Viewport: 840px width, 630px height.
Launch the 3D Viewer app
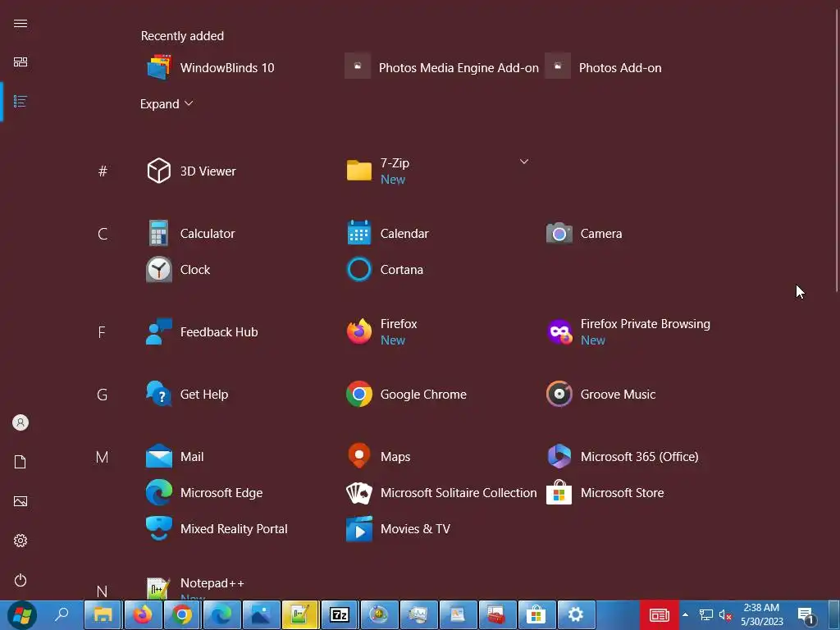coord(192,171)
